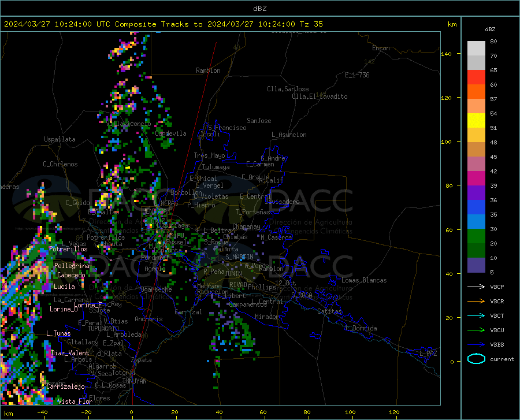Image resolution: width=520 pixels, height=420 pixels.
Task: Click the Catitas label on the map
Action: click(330, 311)
